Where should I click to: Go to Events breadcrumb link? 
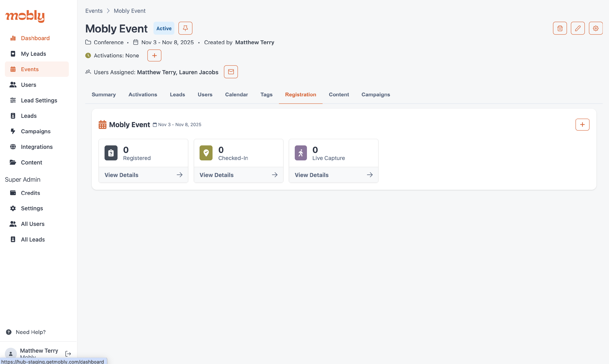click(x=94, y=11)
